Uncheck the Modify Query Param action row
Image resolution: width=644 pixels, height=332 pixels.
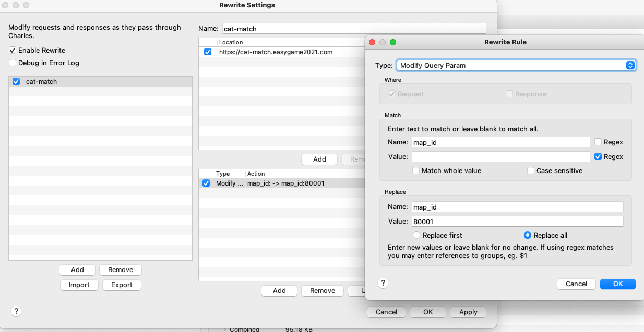(207, 183)
